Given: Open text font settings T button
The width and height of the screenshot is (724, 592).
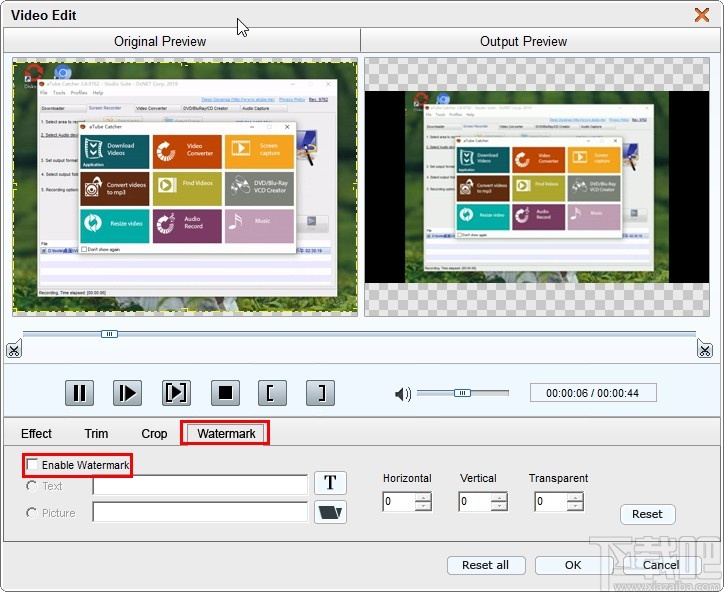Looking at the screenshot, I should [x=330, y=483].
